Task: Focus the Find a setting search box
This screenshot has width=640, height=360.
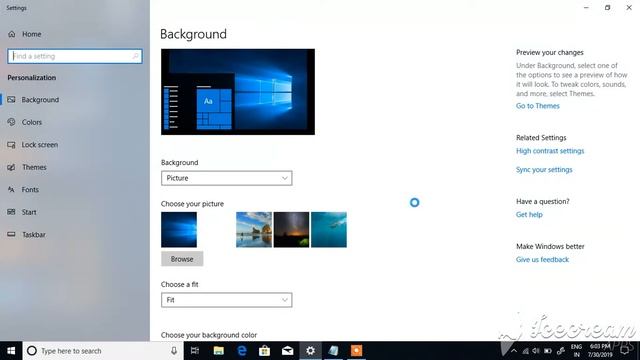Action: (x=75, y=56)
